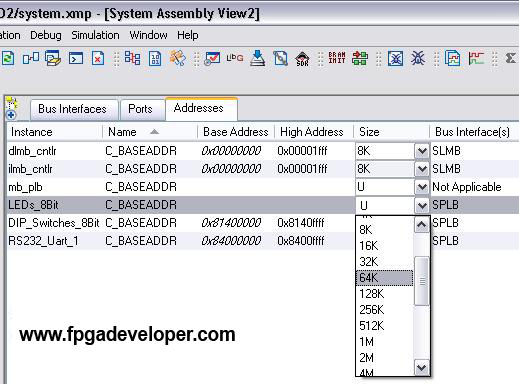Sort by the Instance column header
Viewport: 519px width, 384px height.
[54, 132]
